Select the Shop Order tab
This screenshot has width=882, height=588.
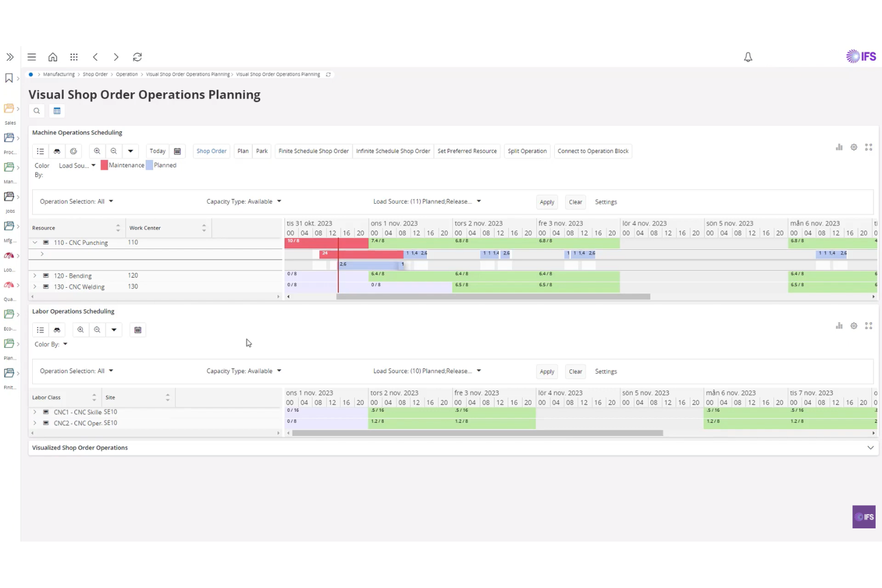coord(211,151)
